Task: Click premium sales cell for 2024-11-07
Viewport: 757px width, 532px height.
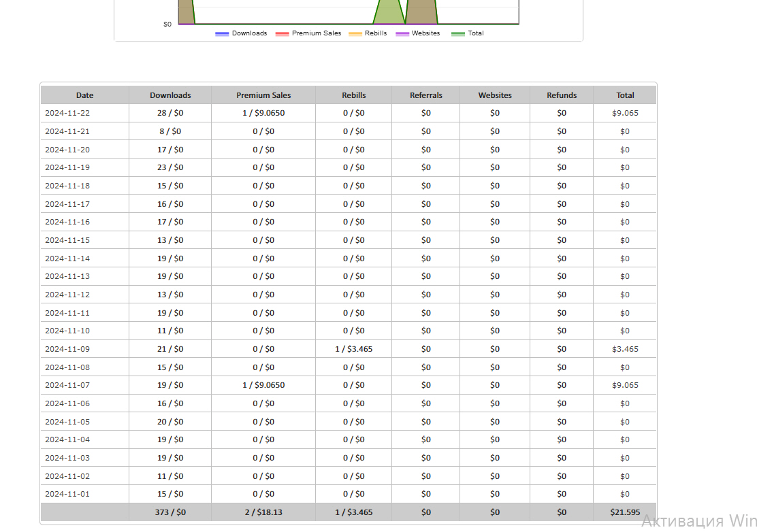Action: 263,385
